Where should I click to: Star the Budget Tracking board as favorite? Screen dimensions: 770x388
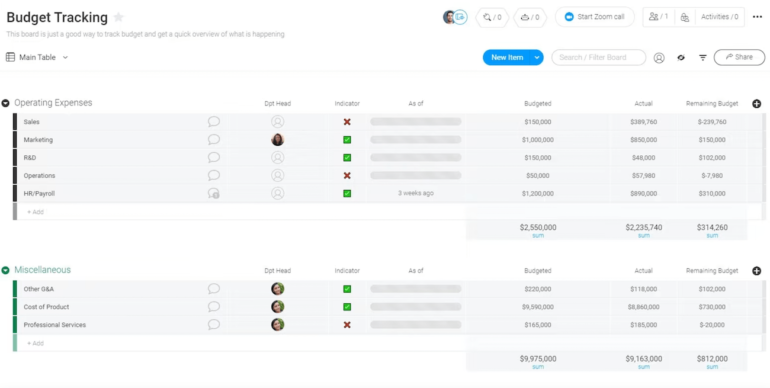tap(118, 18)
